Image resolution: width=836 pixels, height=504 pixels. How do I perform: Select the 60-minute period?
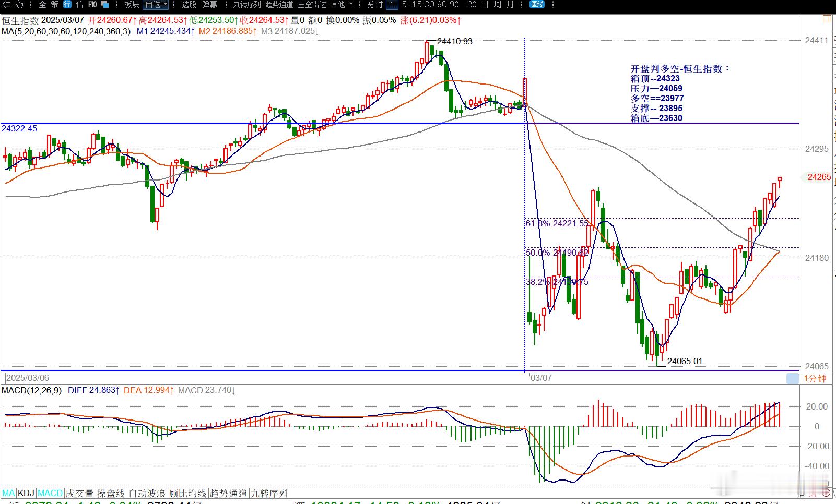(442, 5)
